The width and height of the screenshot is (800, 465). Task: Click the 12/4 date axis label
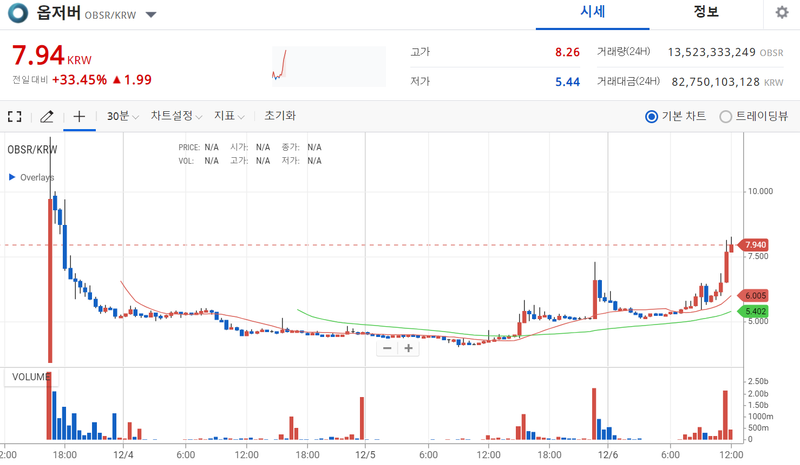(x=123, y=455)
